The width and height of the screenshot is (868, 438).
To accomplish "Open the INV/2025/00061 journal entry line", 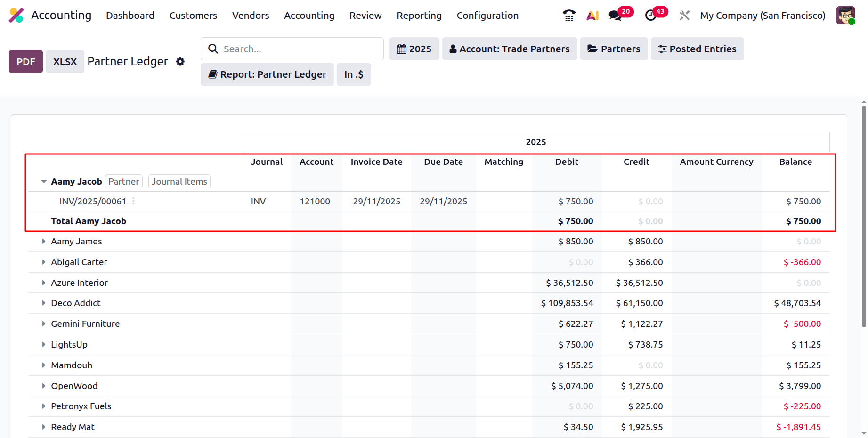I will [x=93, y=201].
